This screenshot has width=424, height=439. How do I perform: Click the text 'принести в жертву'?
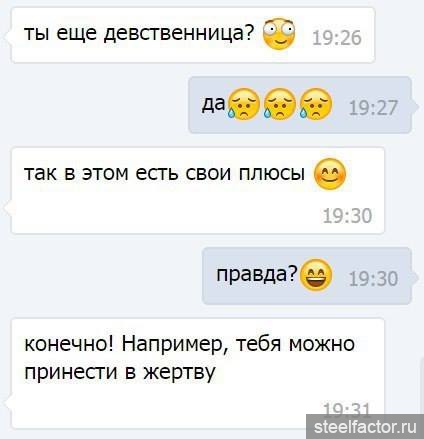pos(120,372)
